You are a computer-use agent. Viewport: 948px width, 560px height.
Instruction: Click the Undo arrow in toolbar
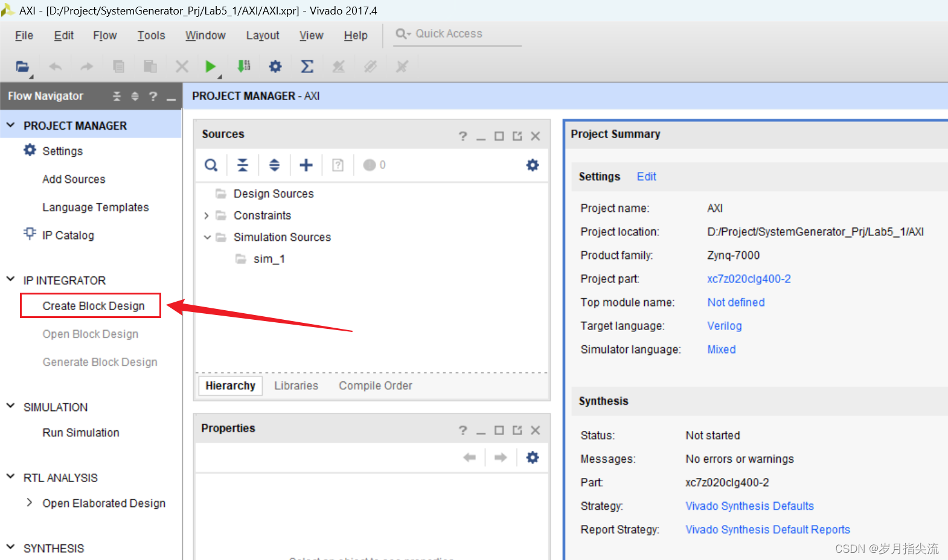click(x=56, y=66)
